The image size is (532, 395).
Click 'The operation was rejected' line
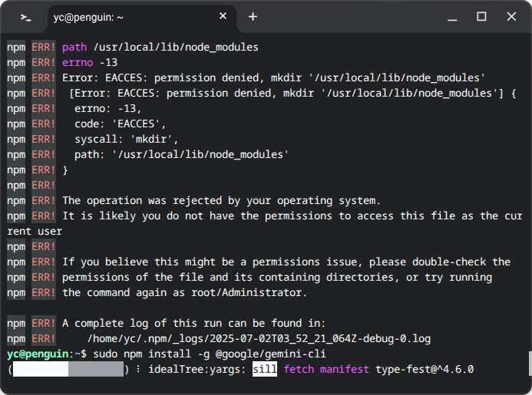tap(221, 200)
